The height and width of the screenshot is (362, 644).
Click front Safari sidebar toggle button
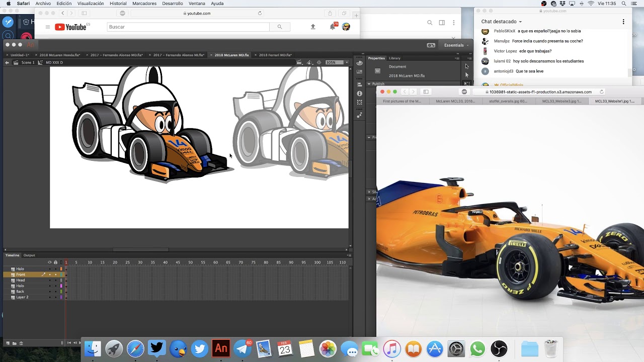(x=426, y=92)
